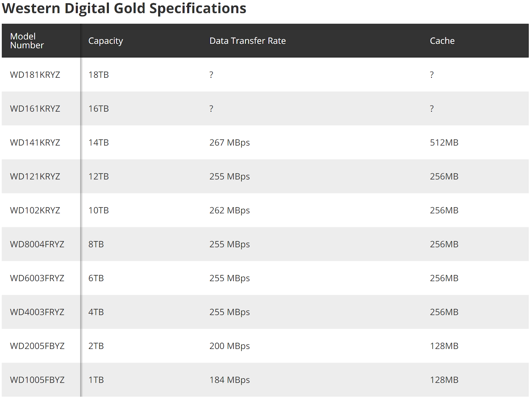Click the 4TB capacity cell
The height and width of the screenshot is (399, 532).
point(96,312)
